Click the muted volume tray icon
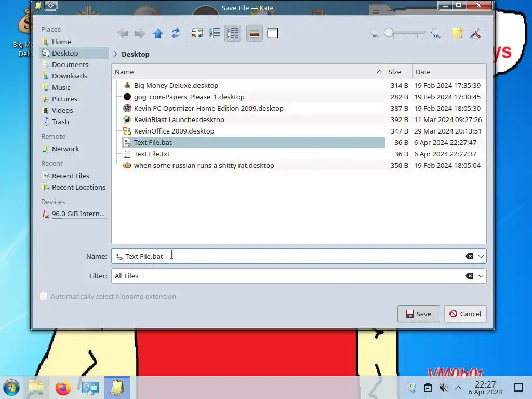Image resolution: width=532 pixels, height=399 pixels. [443, 388]
